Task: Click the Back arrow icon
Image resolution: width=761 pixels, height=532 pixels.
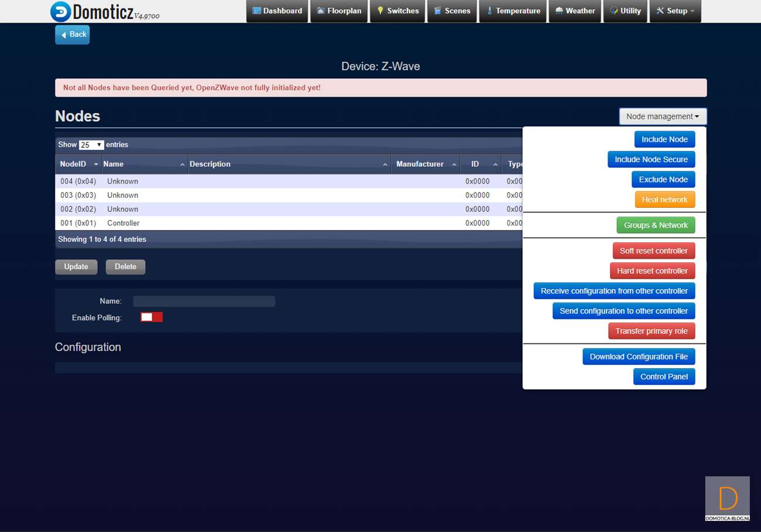Action: click(x=63, y=35)
